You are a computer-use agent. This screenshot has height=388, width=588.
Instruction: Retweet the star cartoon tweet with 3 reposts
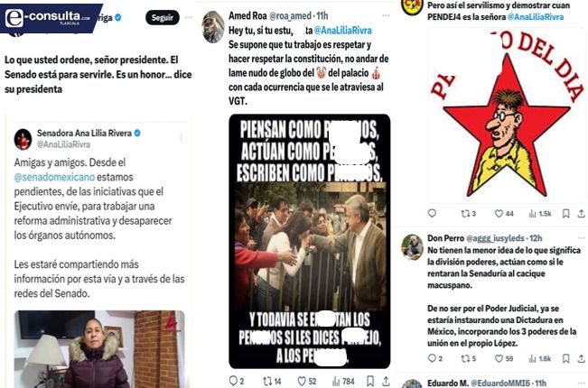coord(469,214)
